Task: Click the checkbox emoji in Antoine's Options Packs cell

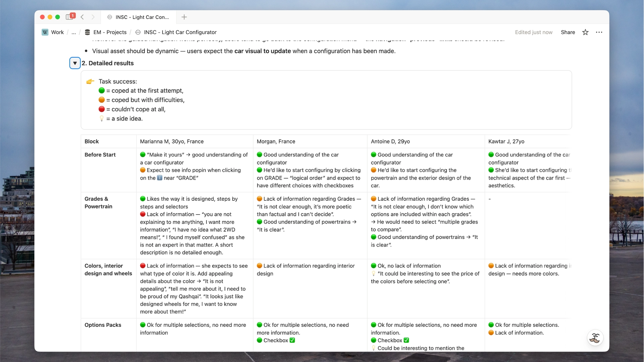Action: 406,340
